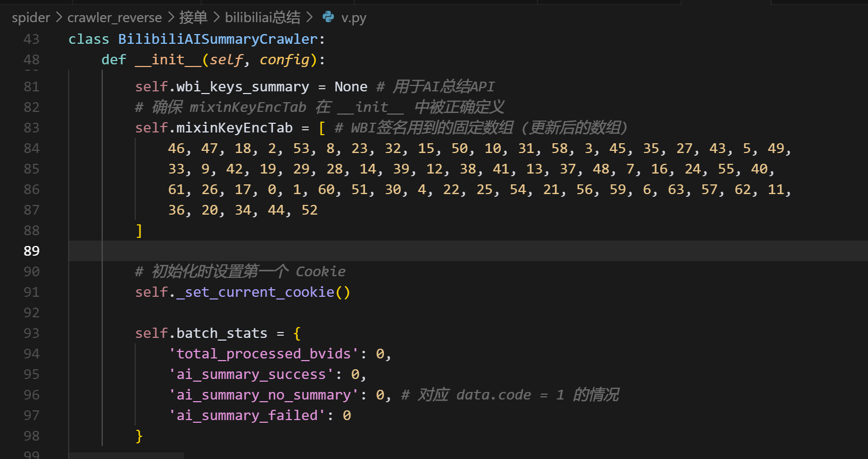Expand chevron after 'crawler_reverse' breadcrumb

pos(171,18)
